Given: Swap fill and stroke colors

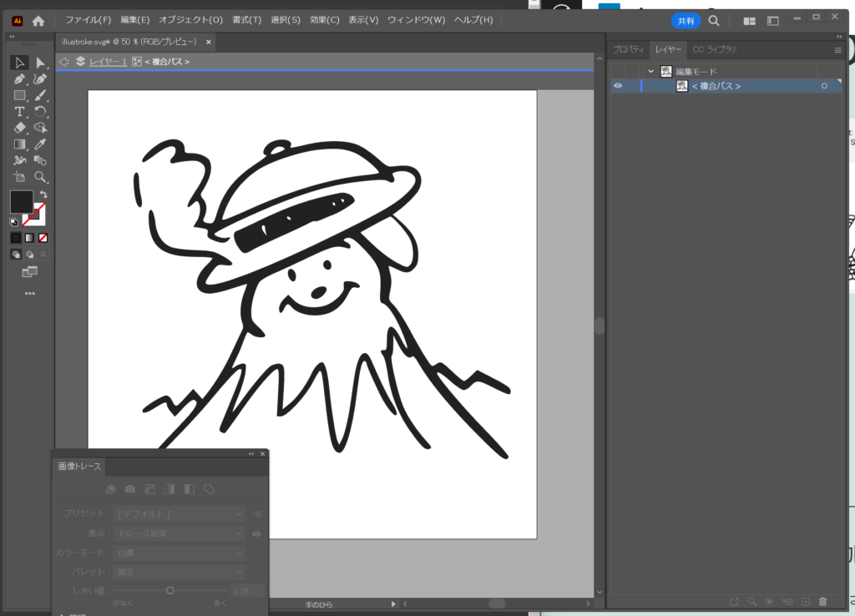Looking at the screenshot, I should 43,194.
